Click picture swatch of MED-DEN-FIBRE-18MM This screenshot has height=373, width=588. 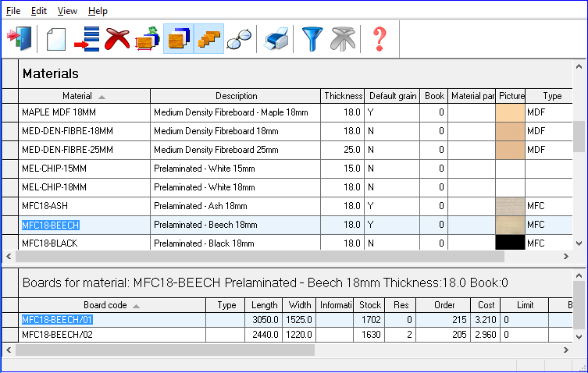tap(510, 131)
